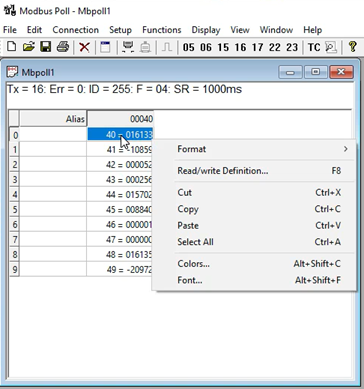Maximize the Mbpoll1 child window

[x=315, y=72]
